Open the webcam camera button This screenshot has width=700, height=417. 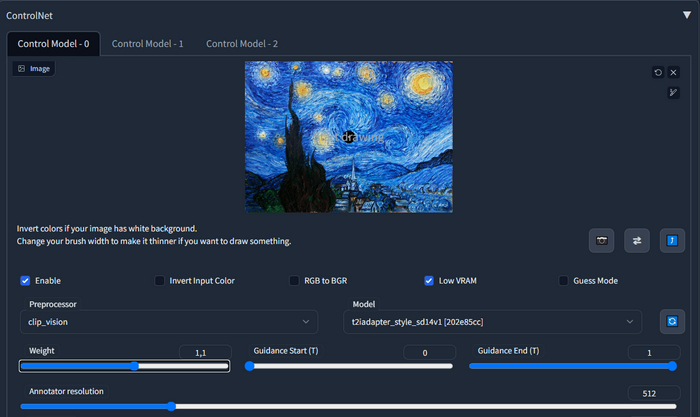[601, 241]
